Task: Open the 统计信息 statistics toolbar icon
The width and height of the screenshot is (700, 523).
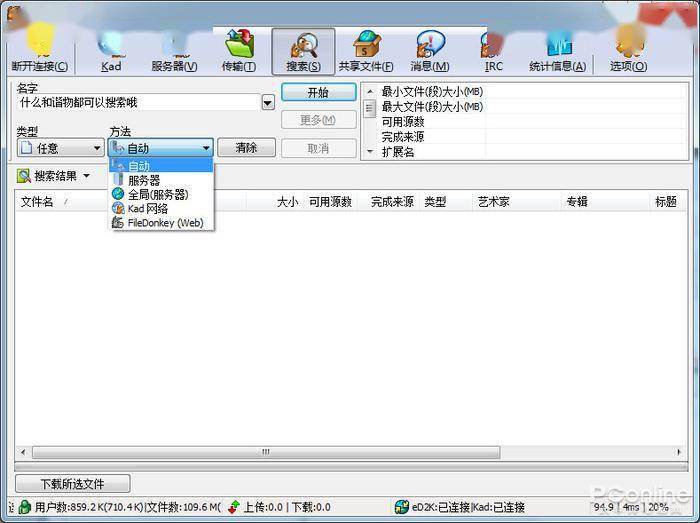Action: pyautogui.click(x=558, y=50)
